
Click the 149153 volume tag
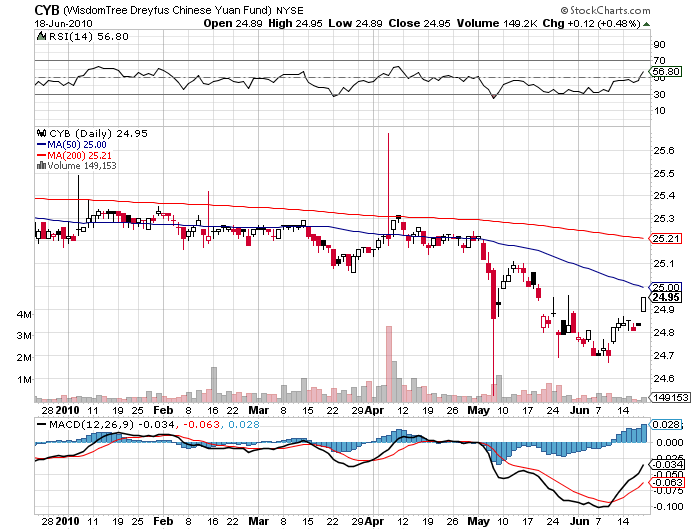tap(671, 397)
